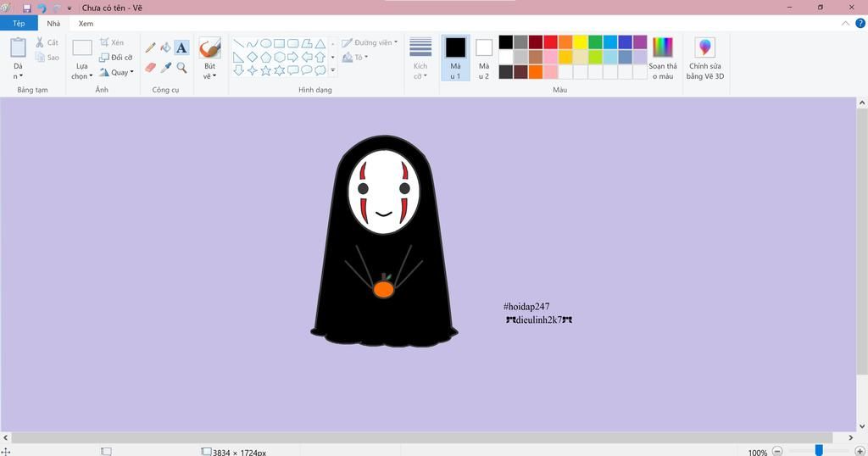Pick the Diamond shape

253,57
